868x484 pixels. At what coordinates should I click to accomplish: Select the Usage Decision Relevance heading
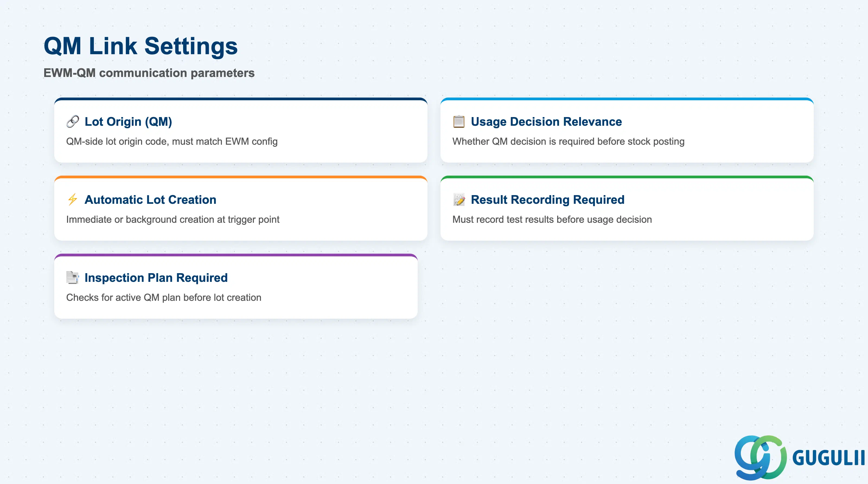tap(546, 121)
